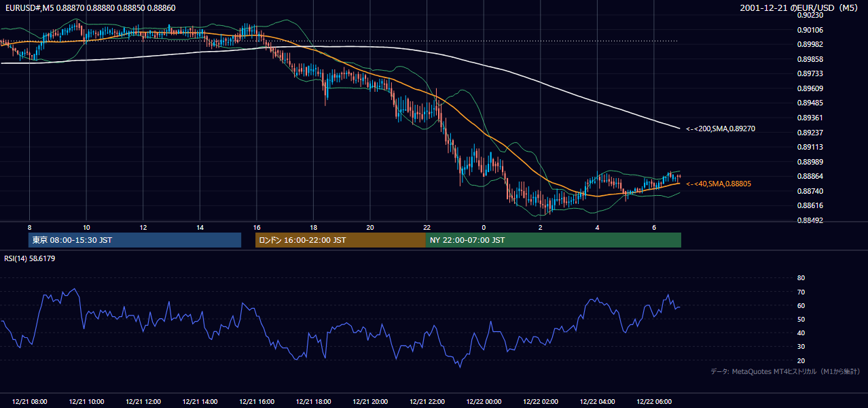Click the 12/22 00:00 time axis label

(x=484, y=402)
